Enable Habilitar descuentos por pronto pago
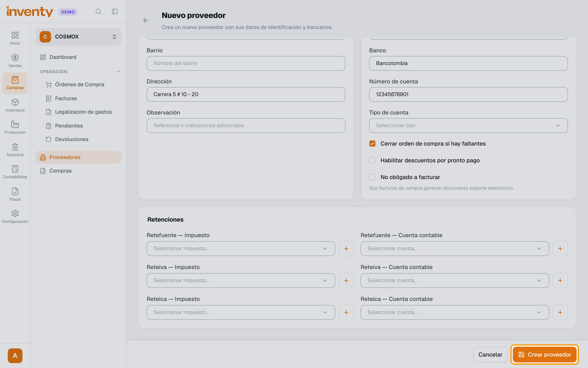 coord(372,160)
